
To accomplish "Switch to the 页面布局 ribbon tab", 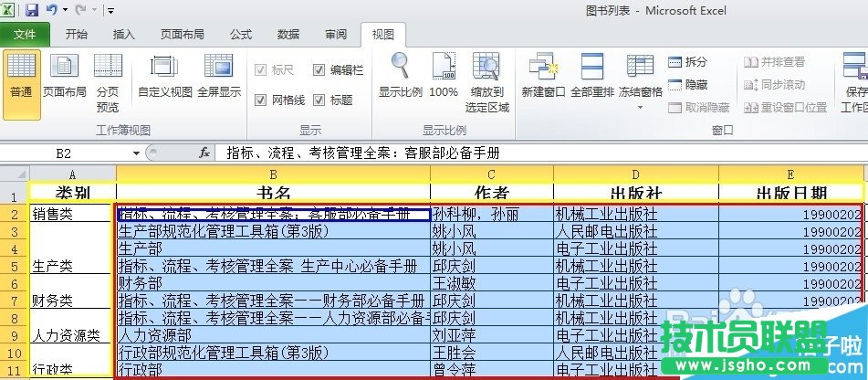I will pos(183,35).
